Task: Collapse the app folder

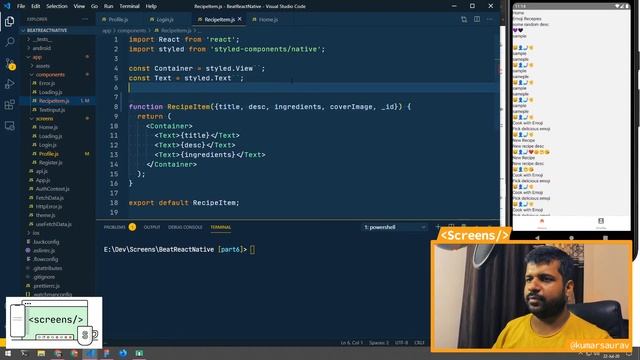Action: (37, 57)
